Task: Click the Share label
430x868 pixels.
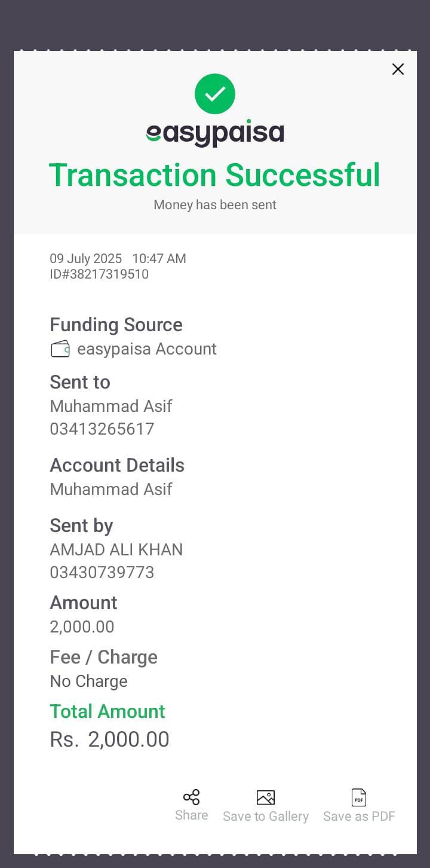Action: click(192, 815)
